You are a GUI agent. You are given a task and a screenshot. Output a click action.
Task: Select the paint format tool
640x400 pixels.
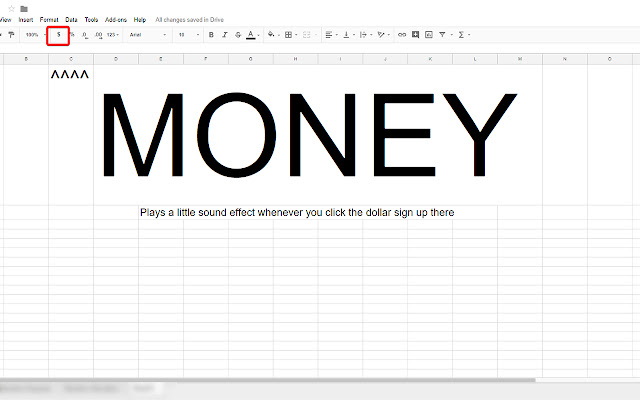pos(11,35)
